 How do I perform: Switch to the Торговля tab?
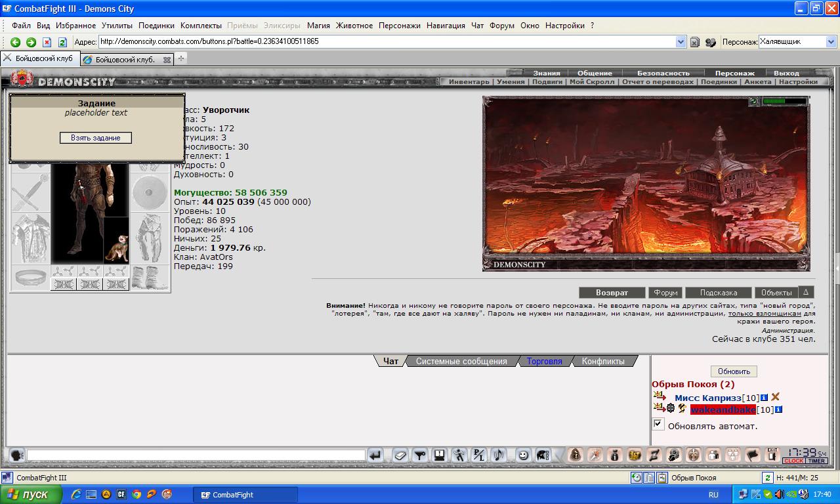(x=544, y=361)
